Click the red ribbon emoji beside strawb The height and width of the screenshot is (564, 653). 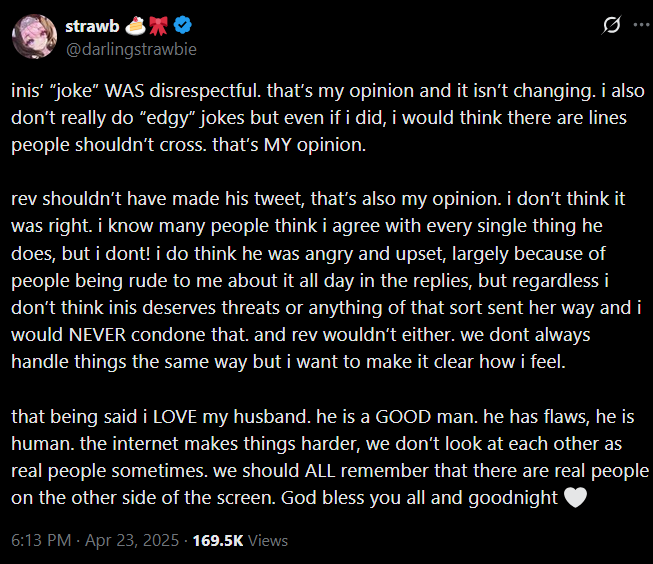pos(159,26)
